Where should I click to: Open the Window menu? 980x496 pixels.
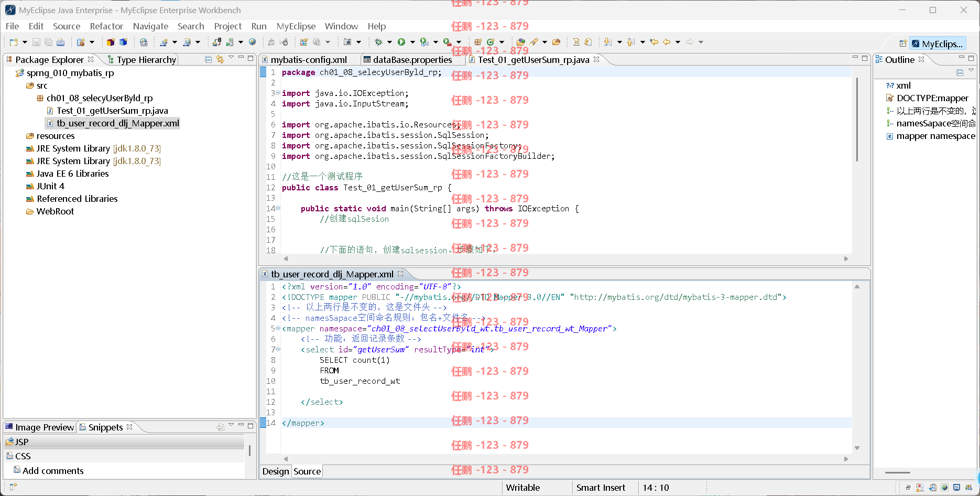pos(341,26)
